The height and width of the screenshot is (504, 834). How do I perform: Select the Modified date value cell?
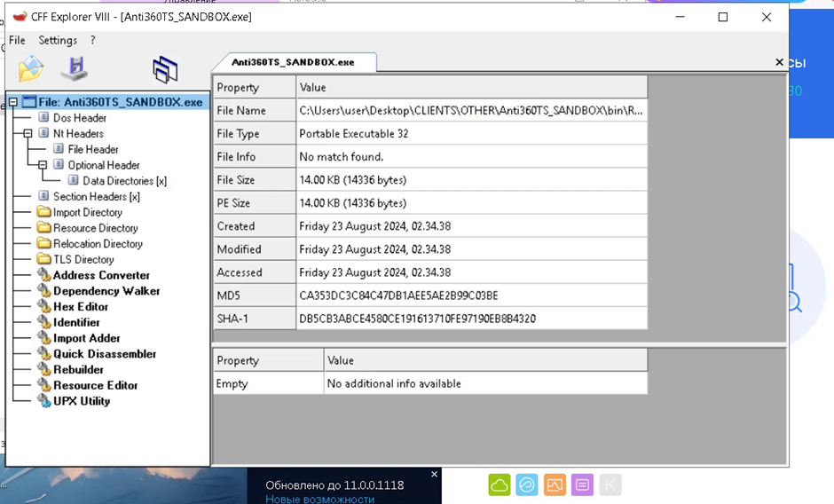point(472,249)
